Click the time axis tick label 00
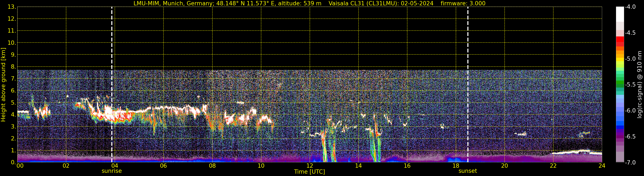The height and width of the screenshot is (176, 644). 20,166
